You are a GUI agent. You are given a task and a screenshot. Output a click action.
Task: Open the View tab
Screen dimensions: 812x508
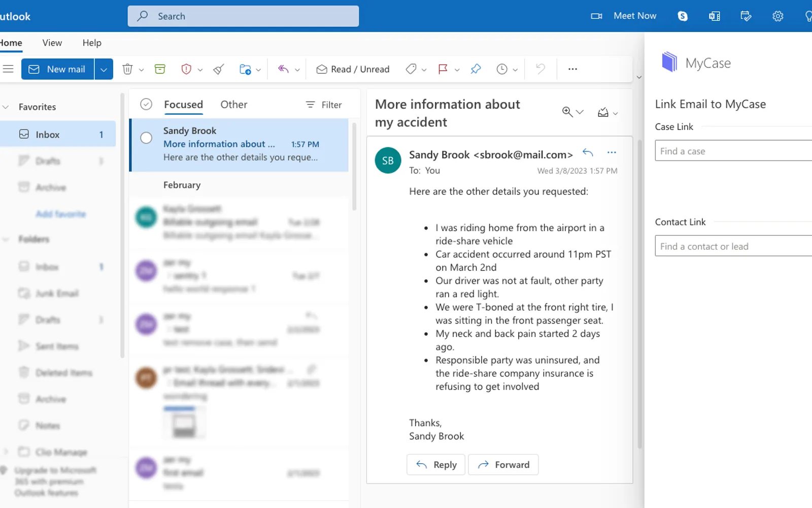click(x=52, y=43)
